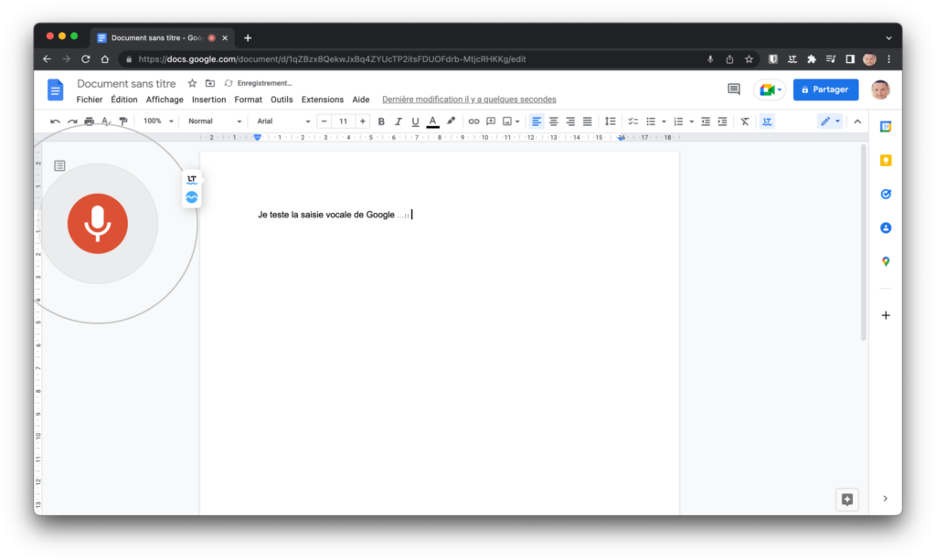The width and height of the screenshot is (936, 560).
Task: Open Google Keep in the side panel
Action: point(885,161)
